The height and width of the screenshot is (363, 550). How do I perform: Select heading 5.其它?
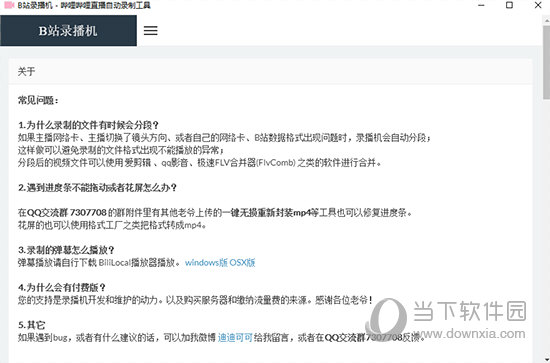tap(32, 325)
